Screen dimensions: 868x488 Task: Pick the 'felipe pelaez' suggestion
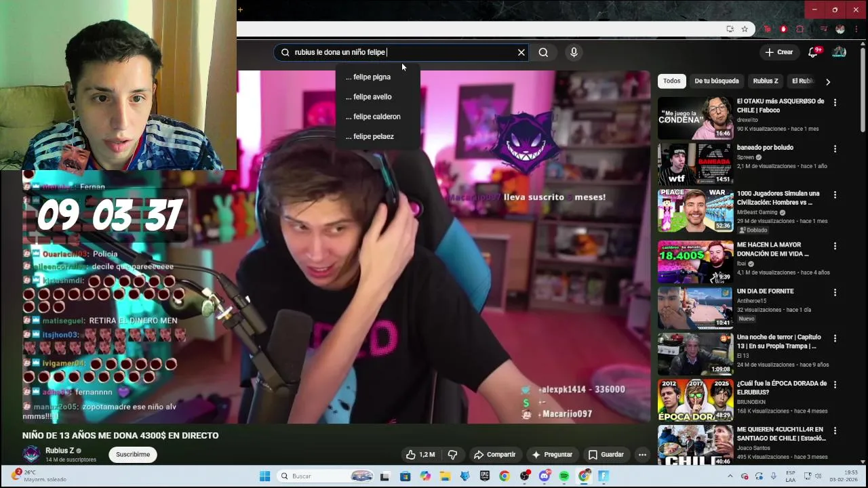pyautogui.click(x=377, y=136)
